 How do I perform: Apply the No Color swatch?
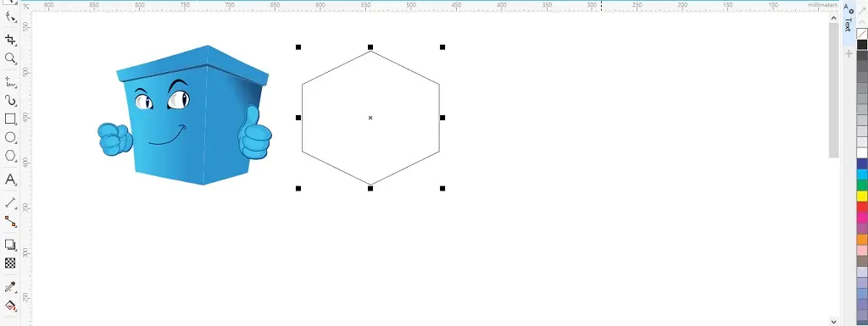tap(862, 34)
